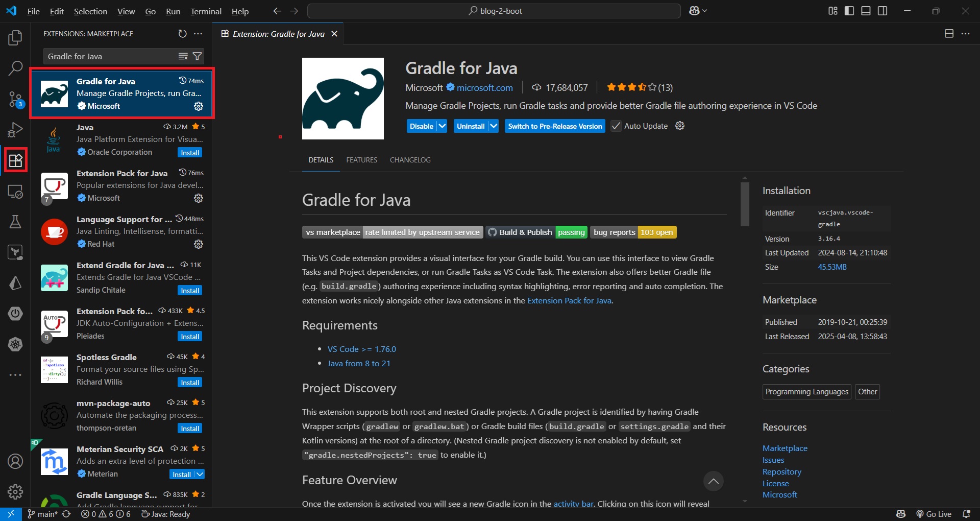Open the Manage gear in activity bar
980x521 pixels.
(15, 492)
